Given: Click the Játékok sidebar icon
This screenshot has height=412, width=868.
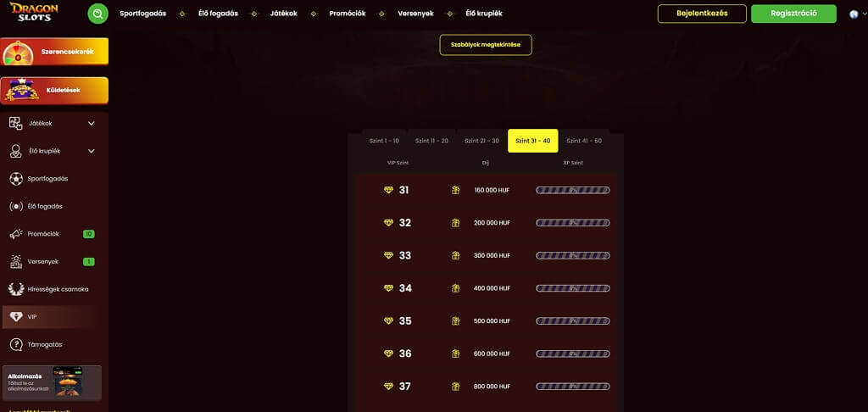Looking at the screenshot, I should pyautogui.click(x=15, y=124).
